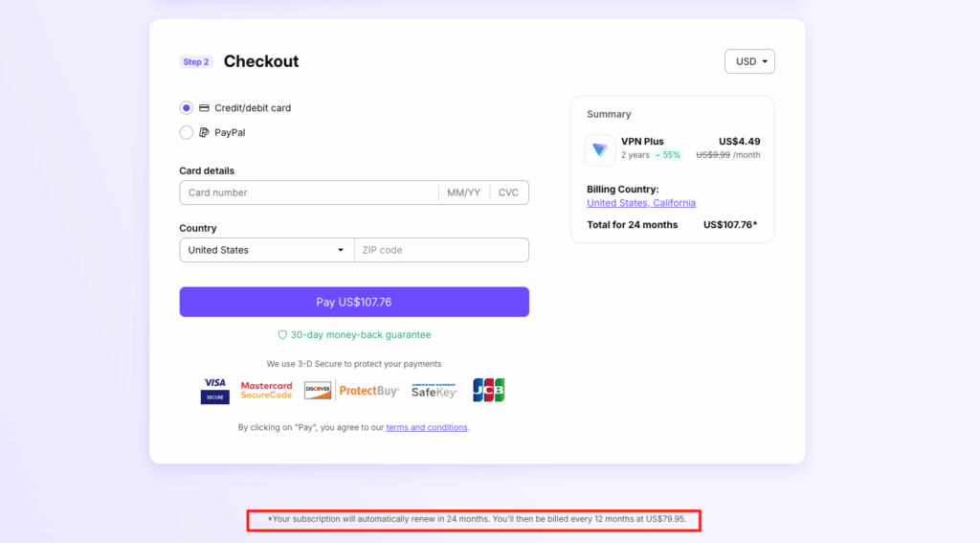
Task: Click the Visa Secure logo
Action: point(215,391)
